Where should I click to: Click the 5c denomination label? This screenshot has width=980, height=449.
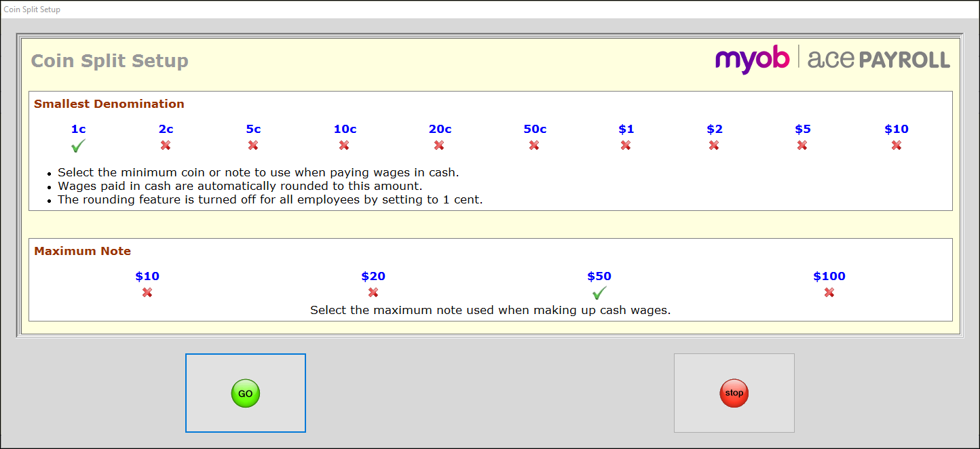coord(253,129)
